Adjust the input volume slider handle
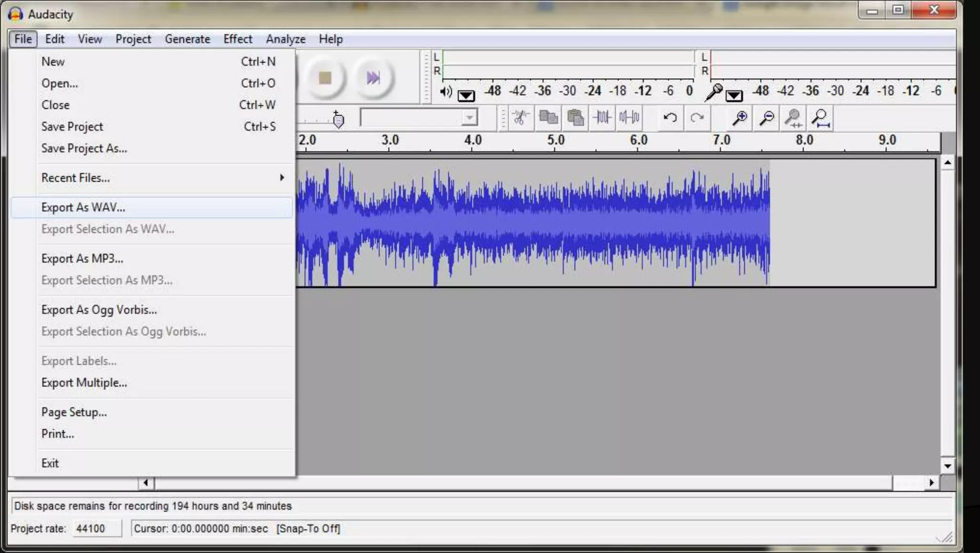 coord(338,121)
